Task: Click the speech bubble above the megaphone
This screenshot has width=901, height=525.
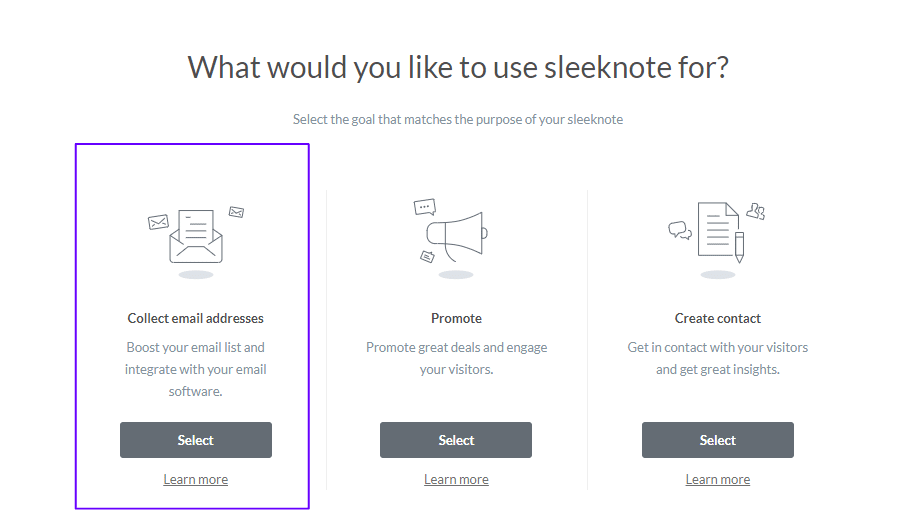Action: tap(425, 207)
